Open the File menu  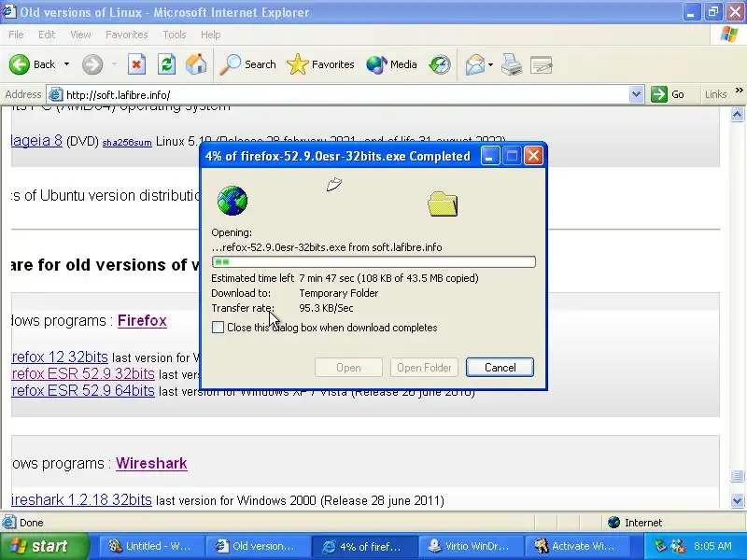(x=16, y=35)
